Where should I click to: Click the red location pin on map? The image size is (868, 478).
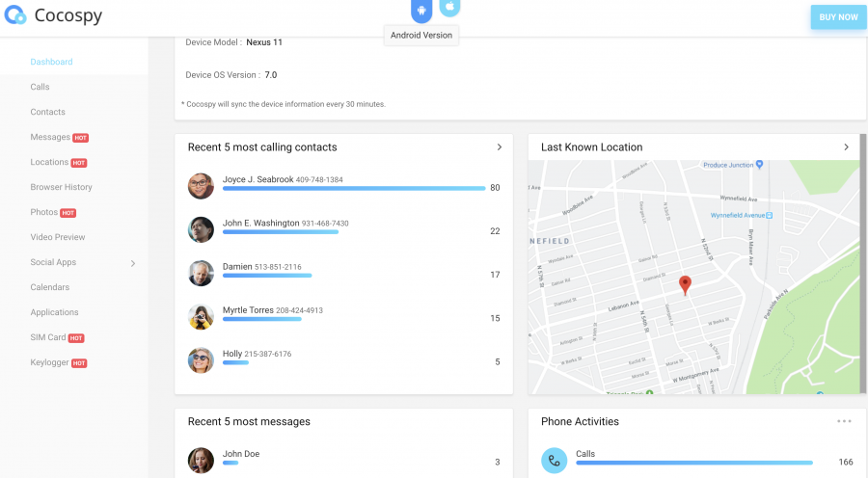click(686, 285)
